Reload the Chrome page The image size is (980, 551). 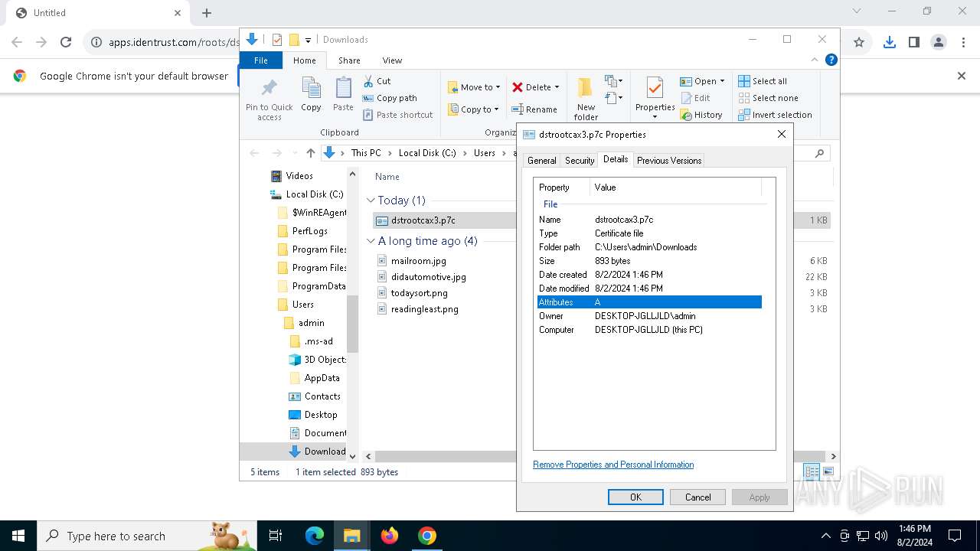[66, 43]
